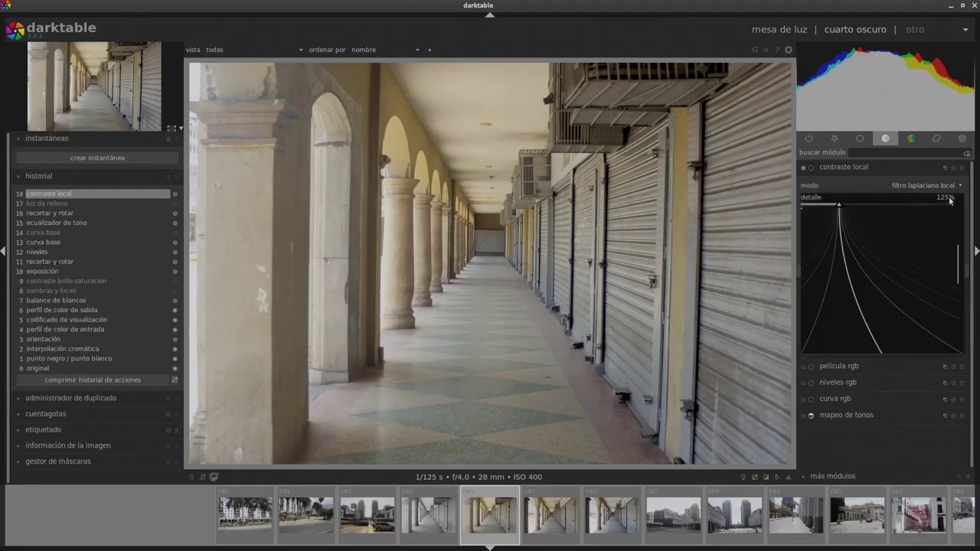Toggle ISO 12646 color assessment bulb icon
The image size is (980, 551).
point(743,477)
